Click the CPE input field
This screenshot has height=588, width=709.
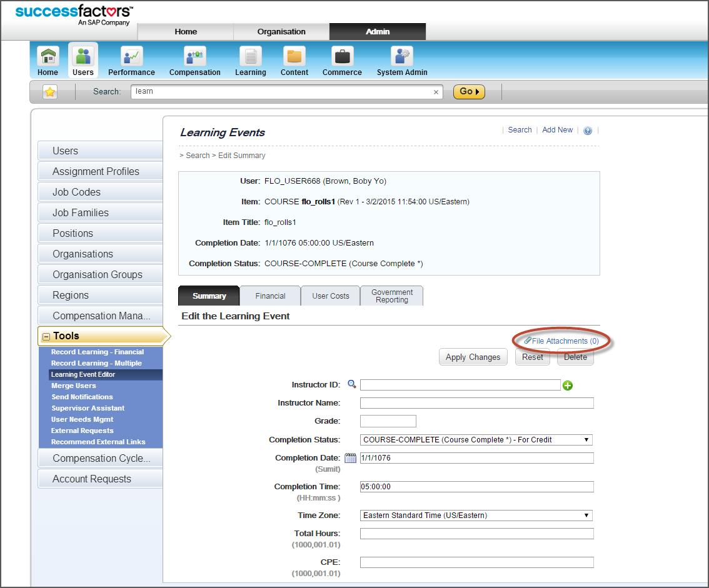(476, 562)
